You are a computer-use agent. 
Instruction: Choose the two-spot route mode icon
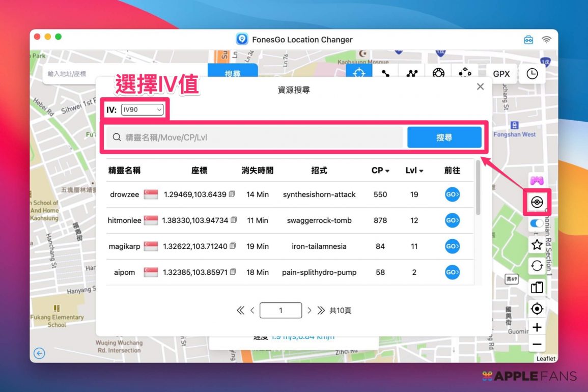point(385,73)
